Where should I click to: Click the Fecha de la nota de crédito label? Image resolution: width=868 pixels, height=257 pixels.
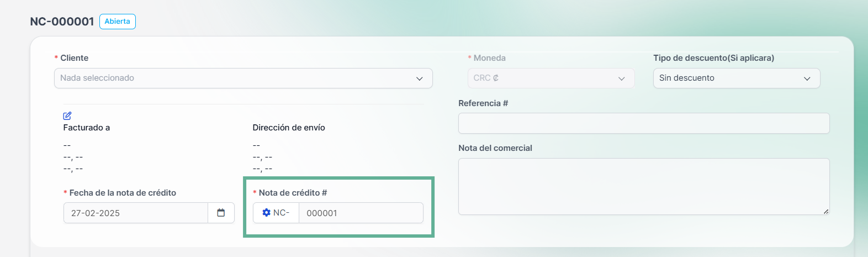[123, 193]
